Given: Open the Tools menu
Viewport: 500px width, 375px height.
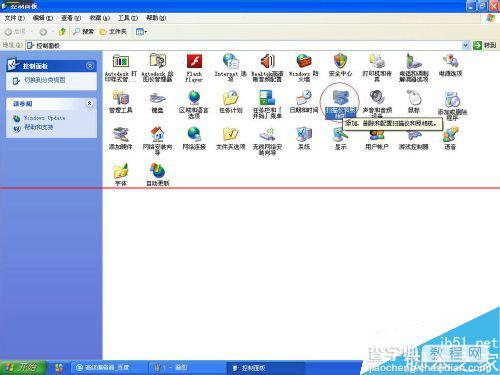Looking at the screenshot, I should pos(128,18).
